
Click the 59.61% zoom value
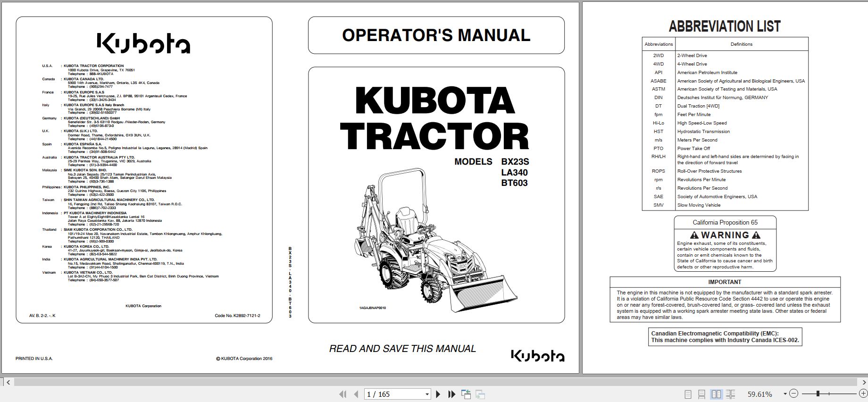coord(759,394)
